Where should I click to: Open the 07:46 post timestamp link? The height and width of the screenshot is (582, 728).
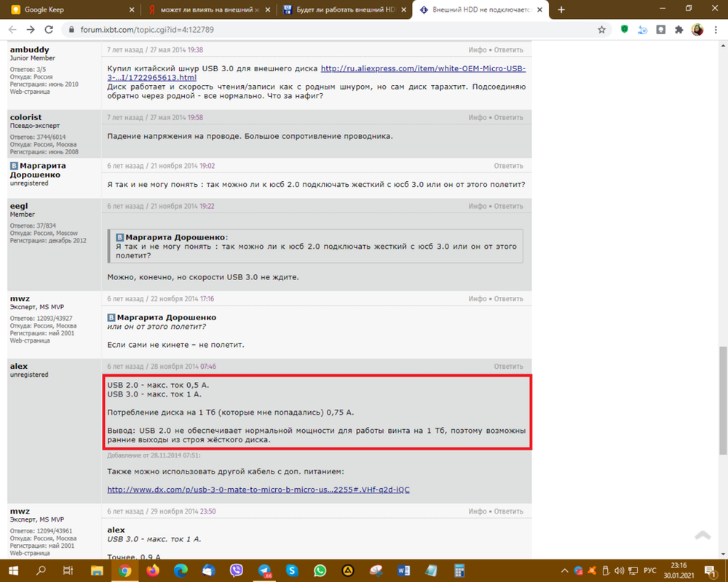coord(208,367)
